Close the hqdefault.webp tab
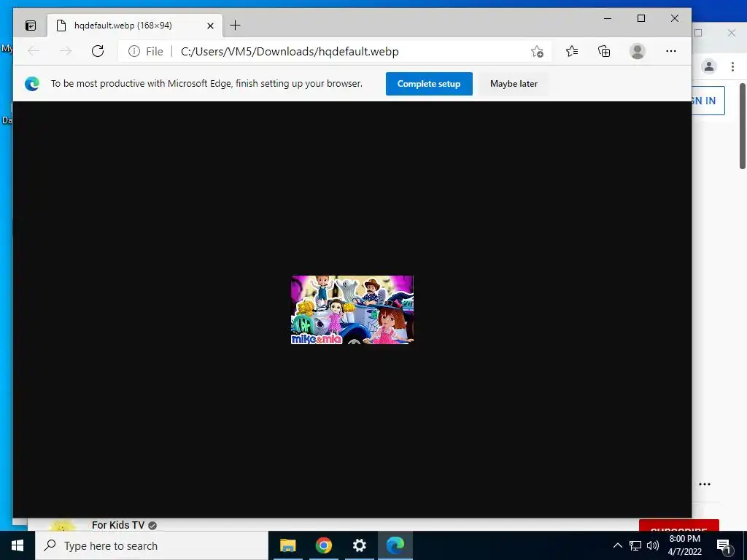Viewport: 747px width, 560px height. click(210, 26)
